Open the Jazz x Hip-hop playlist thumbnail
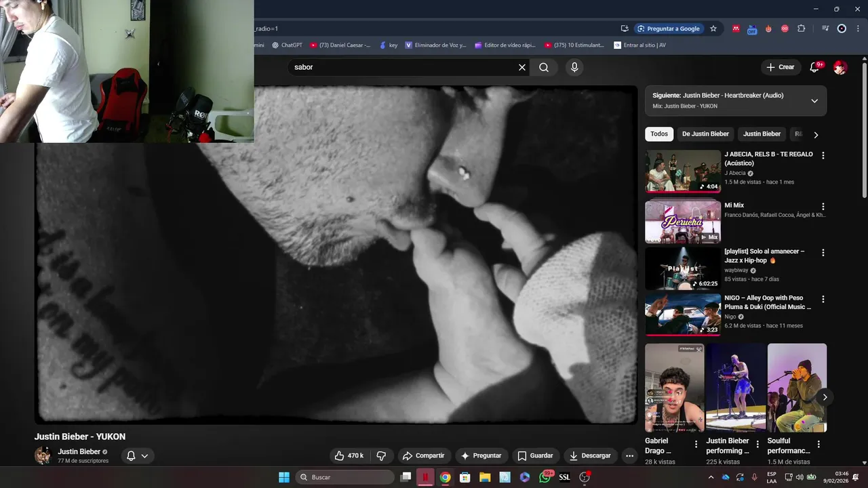This screenshot has width=868, height=488. click(x=683, y=268)
